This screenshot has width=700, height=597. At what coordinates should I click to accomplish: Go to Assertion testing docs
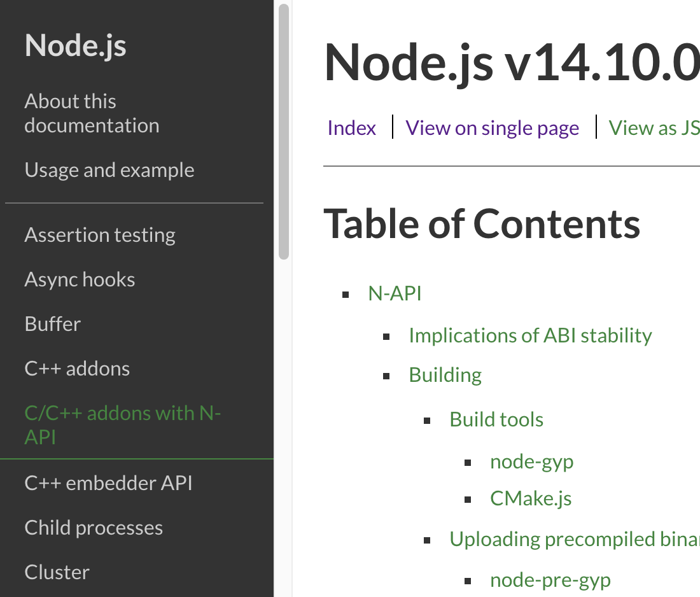pyautogui.click(x=100, y=235)
